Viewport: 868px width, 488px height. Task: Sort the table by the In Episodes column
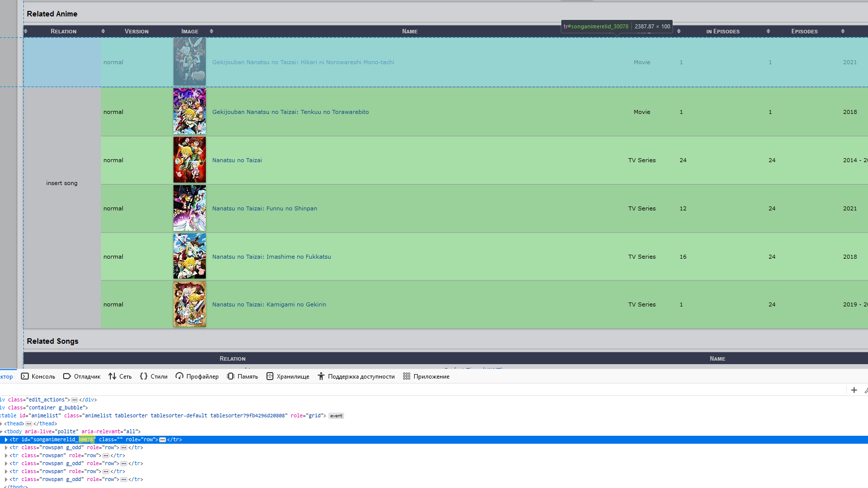click(722, 31)
